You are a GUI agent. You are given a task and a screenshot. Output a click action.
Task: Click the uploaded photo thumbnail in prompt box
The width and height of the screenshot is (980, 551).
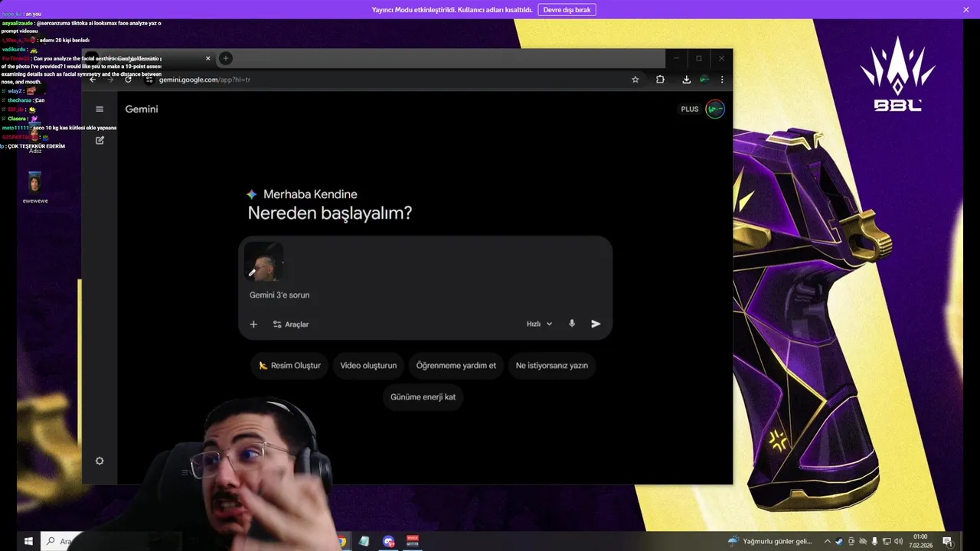264,262
